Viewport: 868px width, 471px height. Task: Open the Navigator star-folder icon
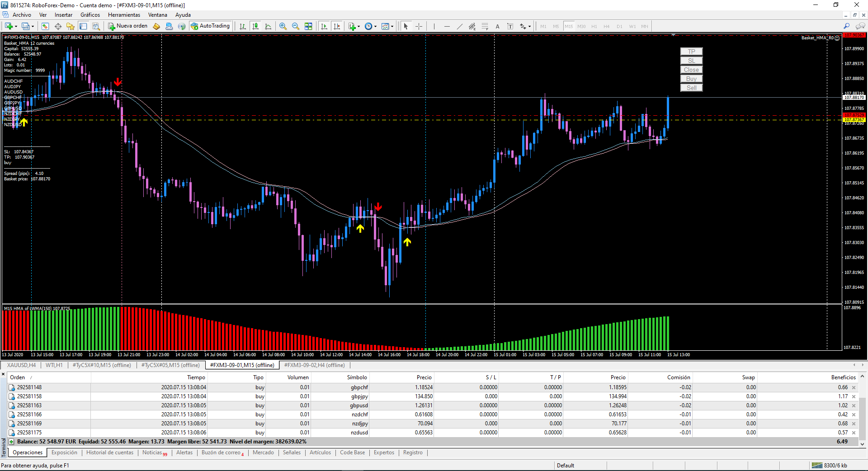(x=71, y=26)
